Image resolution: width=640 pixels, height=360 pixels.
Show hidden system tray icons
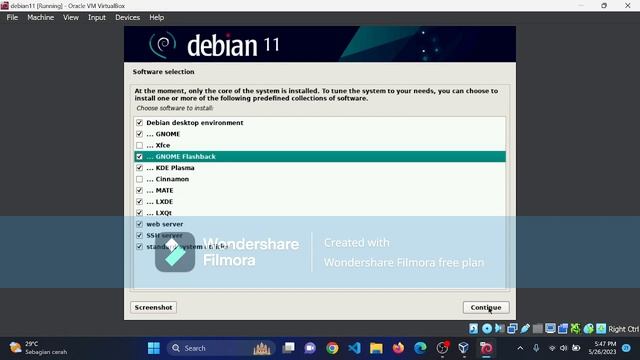[520, 348]
